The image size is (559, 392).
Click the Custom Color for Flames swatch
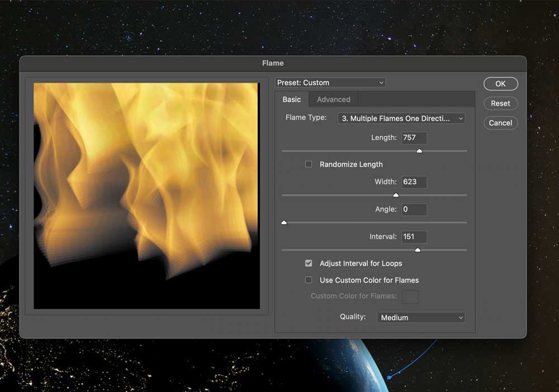[410, 297]
